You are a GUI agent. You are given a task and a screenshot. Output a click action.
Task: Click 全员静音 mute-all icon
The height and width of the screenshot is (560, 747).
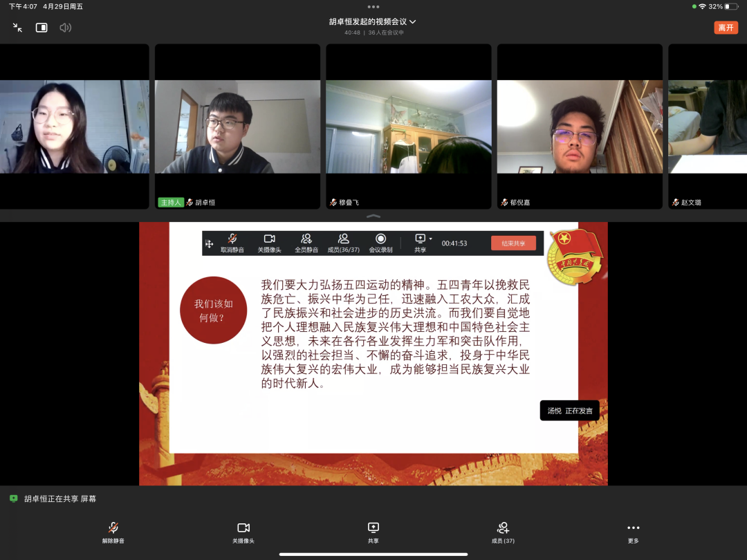tap(306, 243)
